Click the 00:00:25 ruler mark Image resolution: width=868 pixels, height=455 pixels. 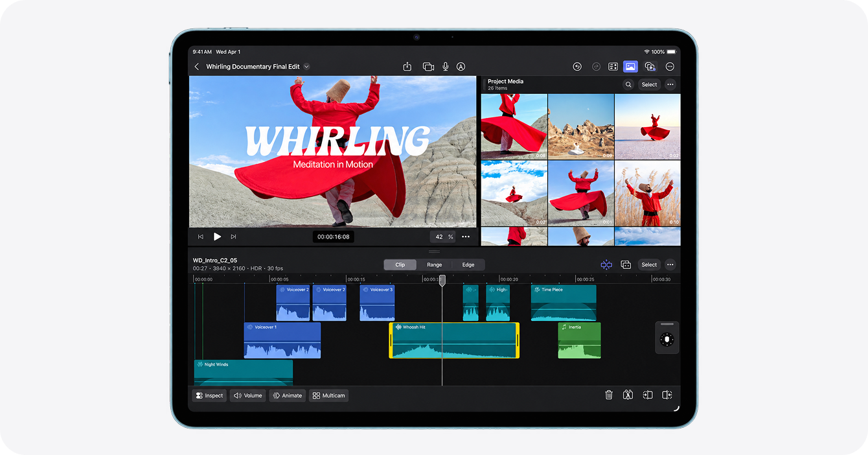[584, 279]
